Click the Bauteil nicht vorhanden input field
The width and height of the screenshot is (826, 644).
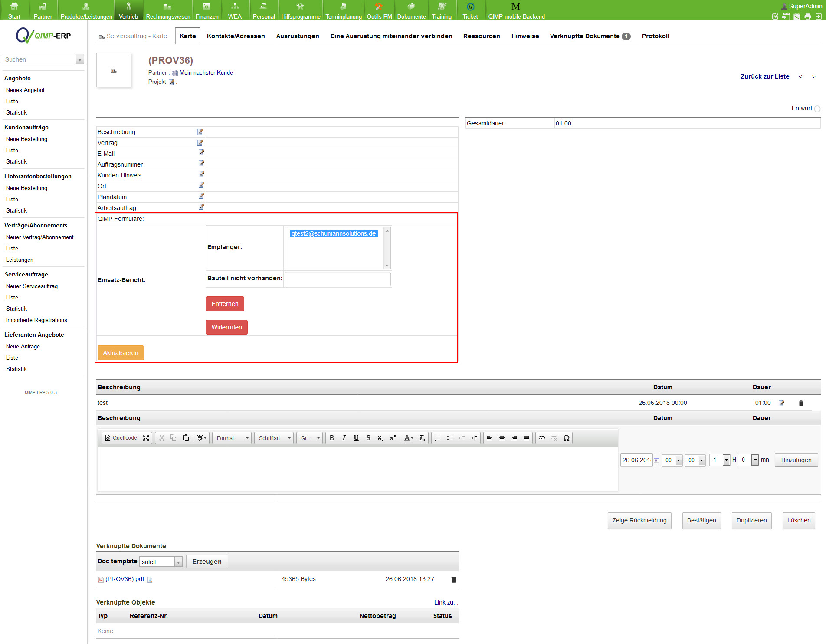click(x=338, y=279)
